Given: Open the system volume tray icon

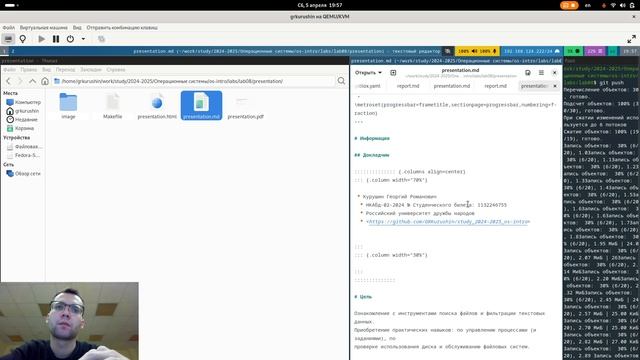Looking at the screenshot, I should (x=622, y=5).
